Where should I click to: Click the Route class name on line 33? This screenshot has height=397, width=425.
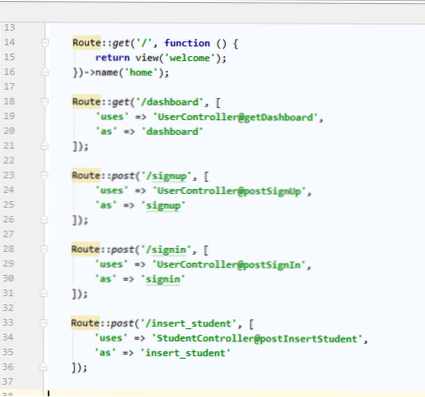tap(85, 323)
